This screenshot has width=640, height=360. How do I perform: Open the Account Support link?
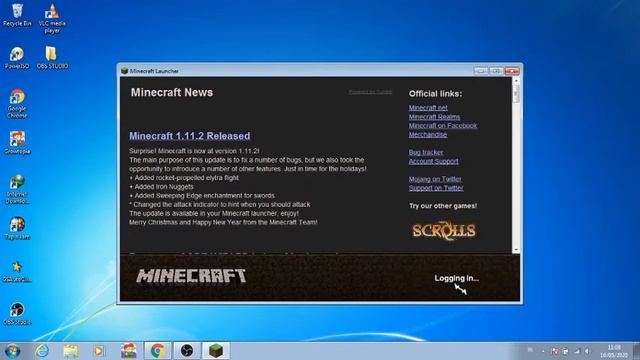[433, 161]
